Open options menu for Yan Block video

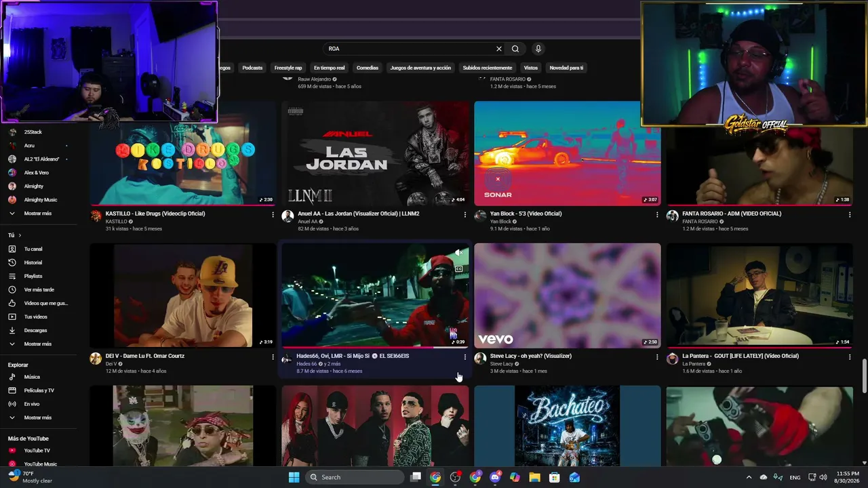pyautogui.click(x=656, y=215)
